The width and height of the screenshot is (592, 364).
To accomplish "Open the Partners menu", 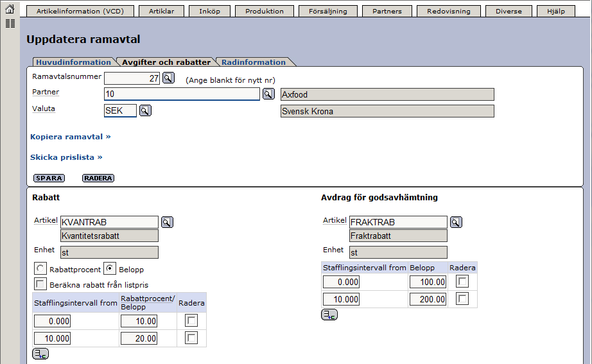I will tap(387, 12).
